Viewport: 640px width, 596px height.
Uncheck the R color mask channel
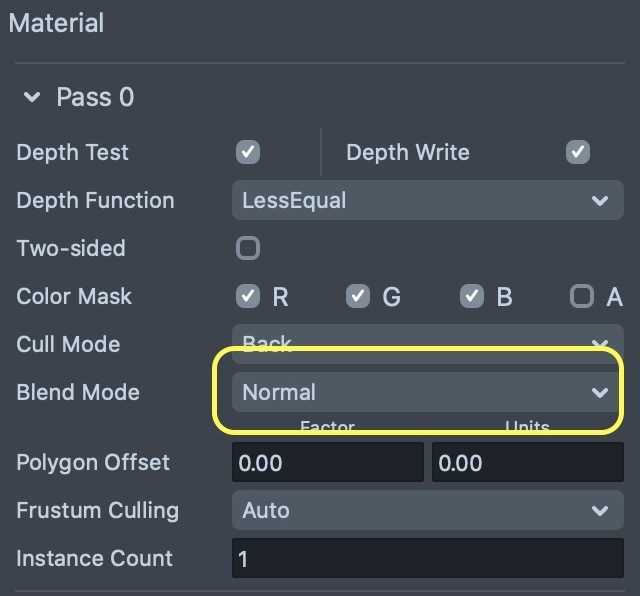[x=248, y=296]
